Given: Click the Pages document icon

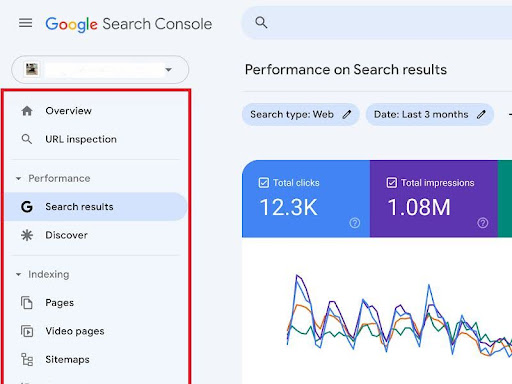Looking at the screenshot, I should click(27, 303).
